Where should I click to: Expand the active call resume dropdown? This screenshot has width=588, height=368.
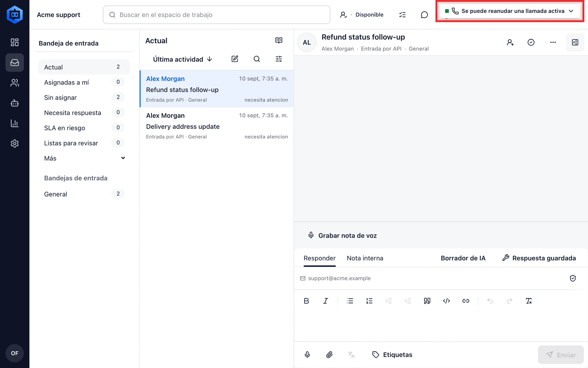510,11
